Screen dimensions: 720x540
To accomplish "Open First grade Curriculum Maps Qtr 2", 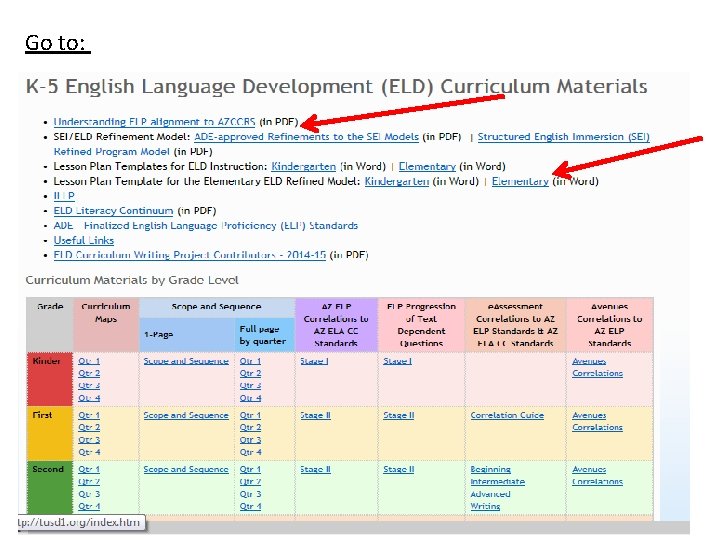I will [89, 428].
